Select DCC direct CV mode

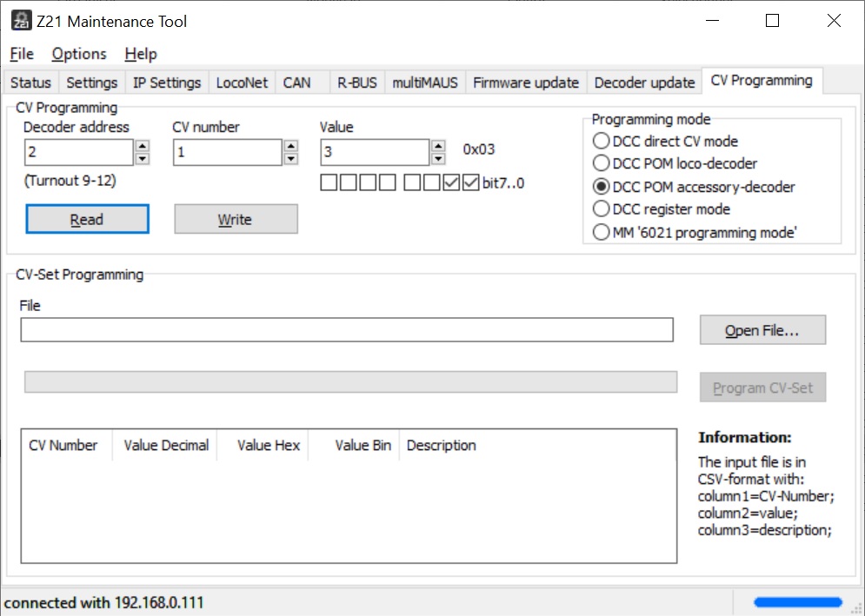(x=665, y=141)
